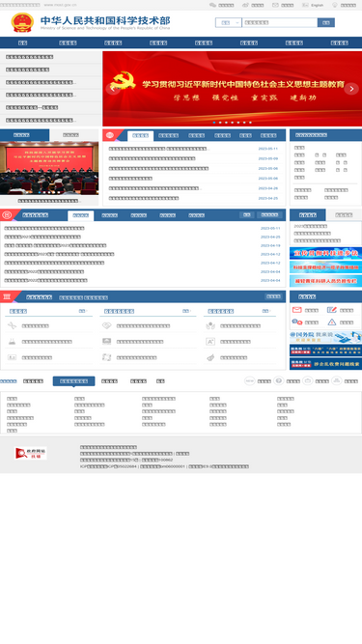Expand more link above the handshake icon column
Viewport: 362px width, 644px height.
pyautogui.click(x=186, y=311)
